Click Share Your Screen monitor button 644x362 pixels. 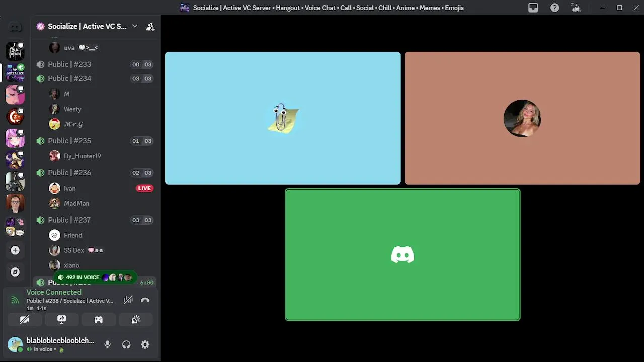[61, 320]
